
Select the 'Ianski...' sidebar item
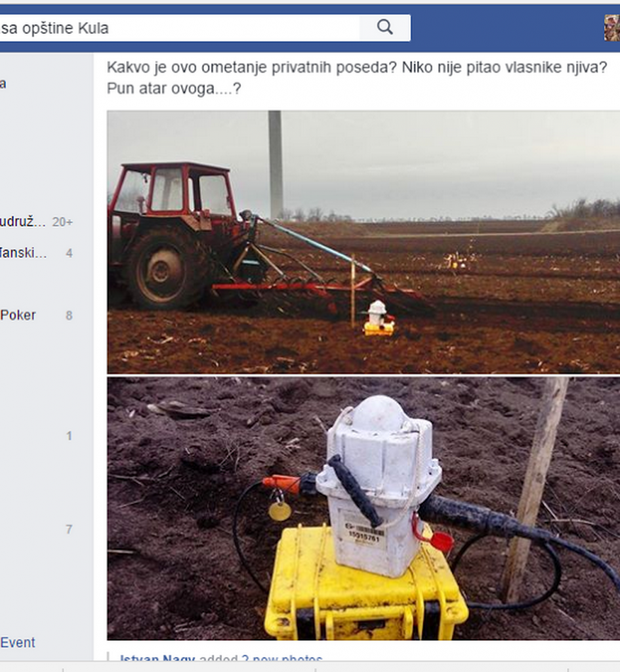click(23, 253)
